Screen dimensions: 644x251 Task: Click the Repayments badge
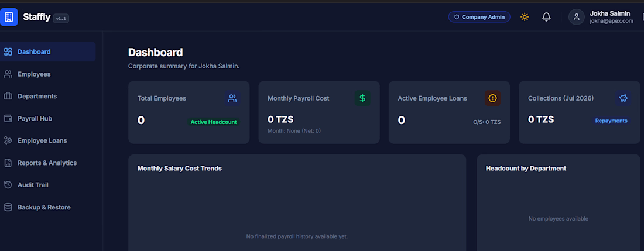611,121
